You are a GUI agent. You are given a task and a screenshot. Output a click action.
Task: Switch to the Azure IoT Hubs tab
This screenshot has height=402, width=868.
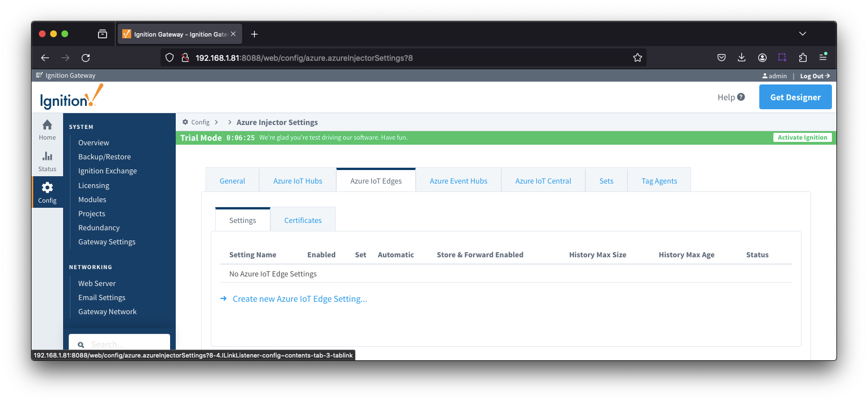coord(297,181)
